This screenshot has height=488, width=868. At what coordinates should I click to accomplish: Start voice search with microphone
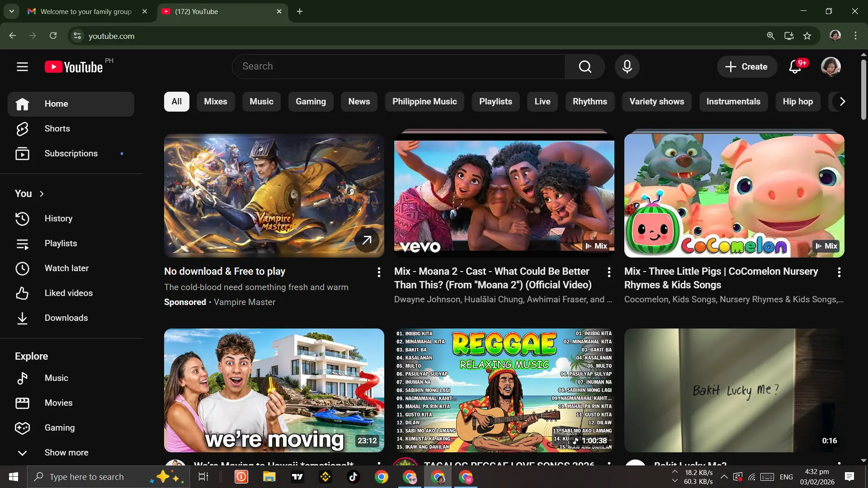pyautogui.click(x=627, y=67)
